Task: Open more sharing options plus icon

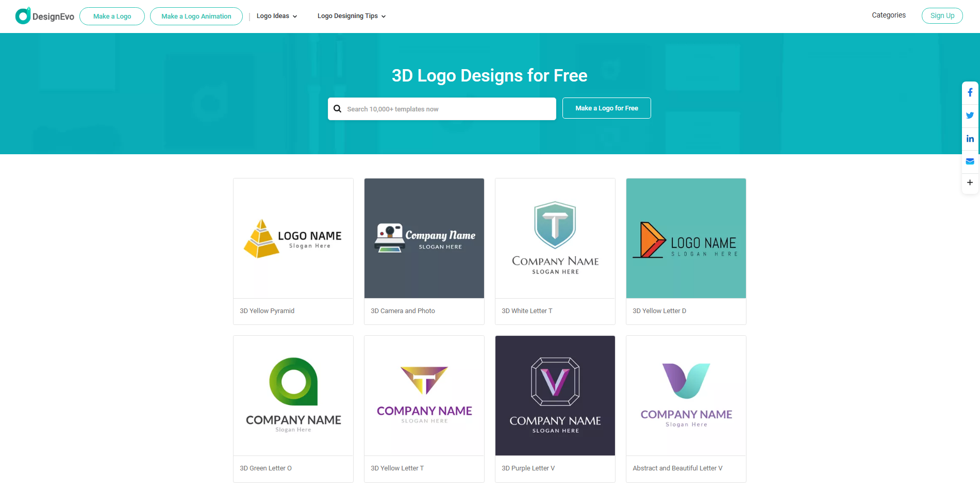Action: (970, 183)
